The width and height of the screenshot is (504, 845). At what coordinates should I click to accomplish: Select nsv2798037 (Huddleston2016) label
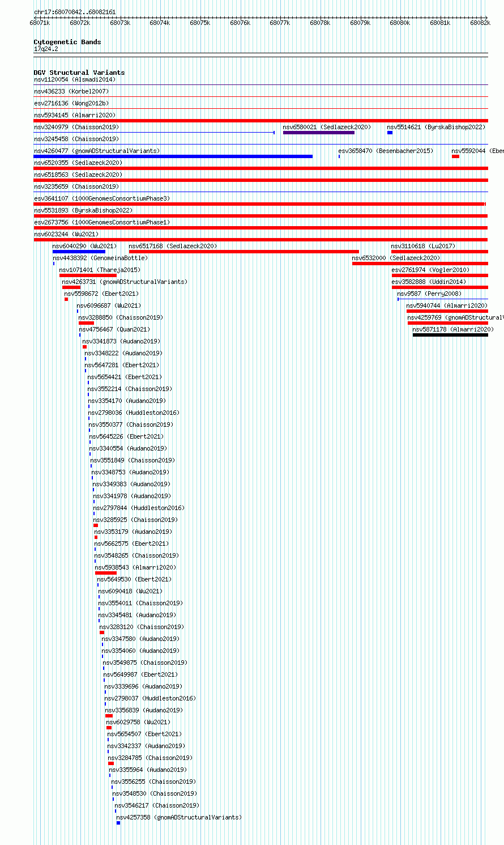point(151,698)
